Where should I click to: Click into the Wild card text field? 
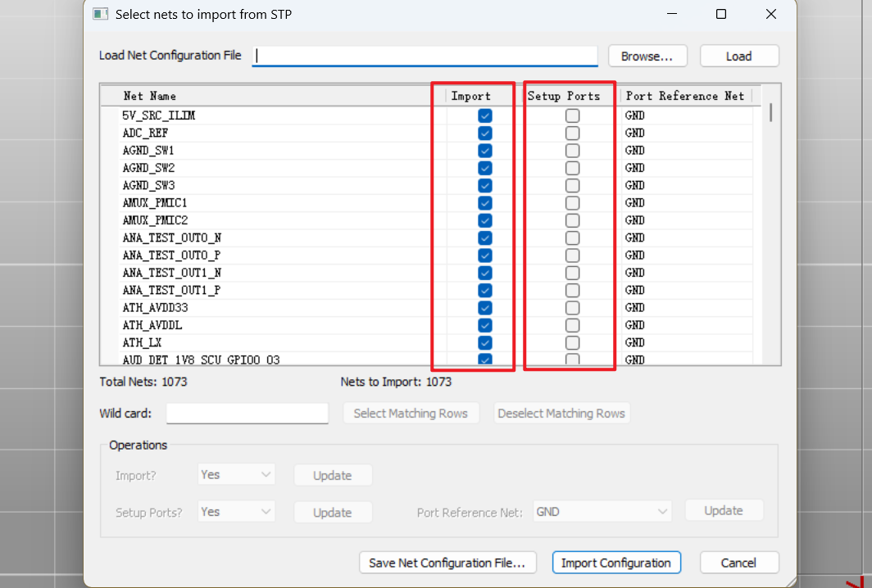tap(248, 413)
